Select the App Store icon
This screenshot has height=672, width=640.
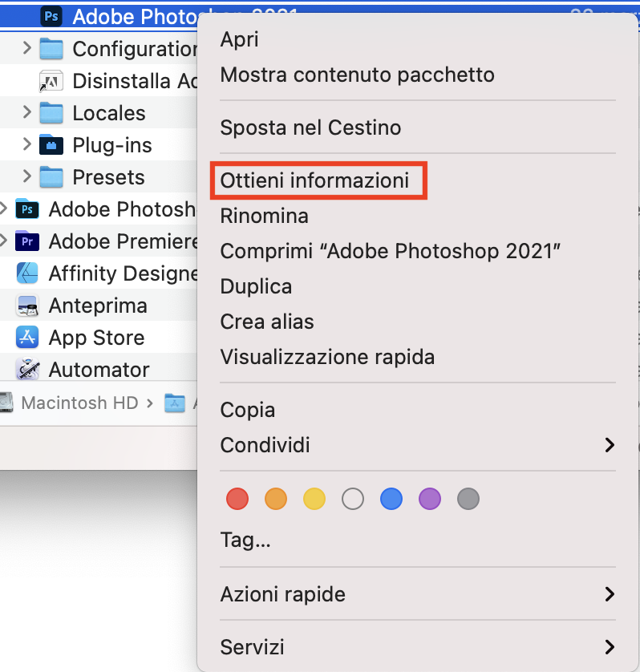click(x=27, y=338)
